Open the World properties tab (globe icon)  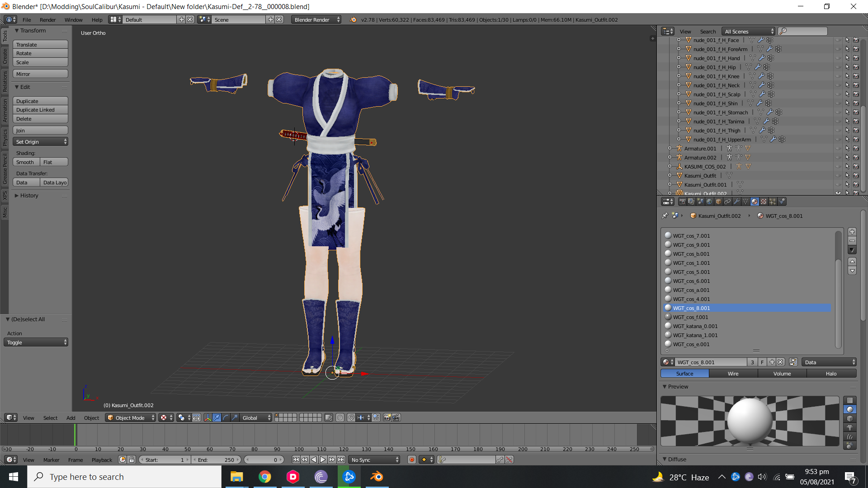pos(709,202)
